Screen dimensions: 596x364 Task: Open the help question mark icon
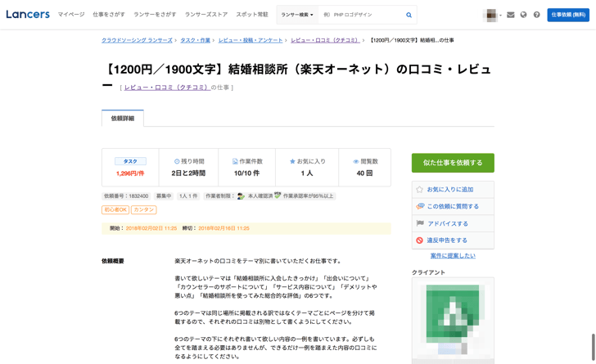537,15
